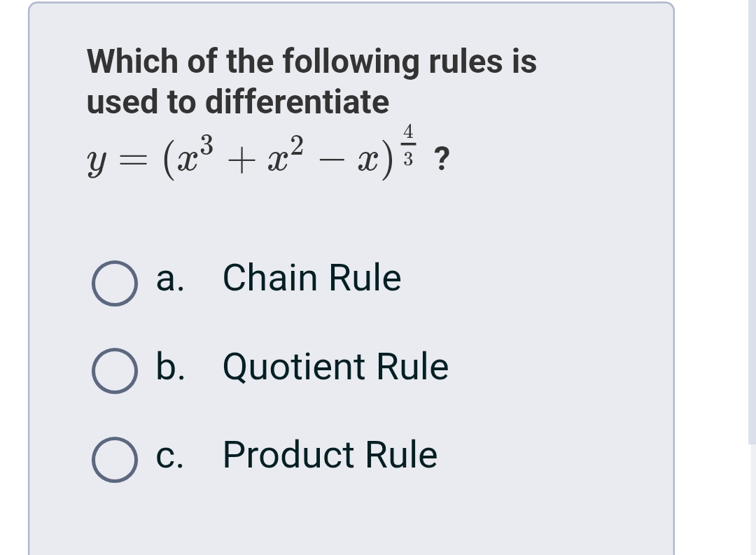Select the Quotient Rule radio button
Screen dimensions: 756x555
click(113, 373)
